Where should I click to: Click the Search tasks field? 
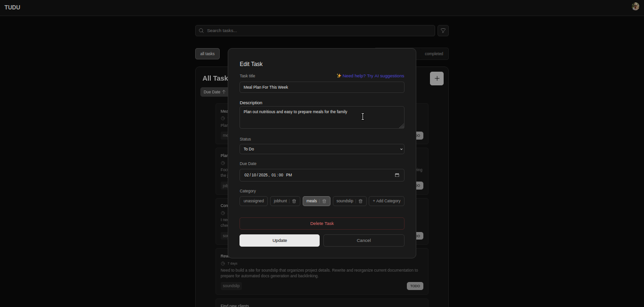[x=315, y=31]
